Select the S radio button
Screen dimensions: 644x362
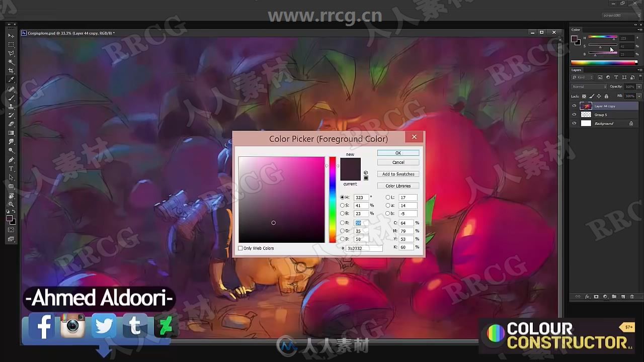342,206
